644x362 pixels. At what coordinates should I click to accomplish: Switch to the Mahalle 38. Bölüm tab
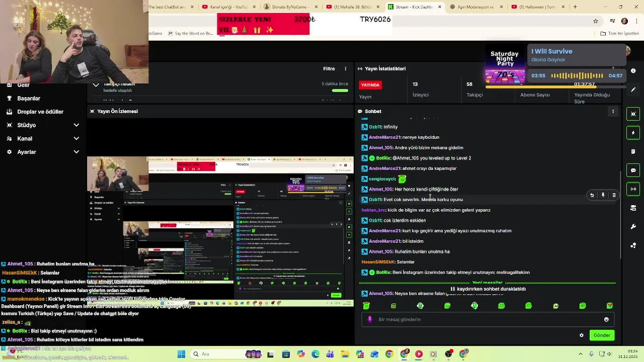coord(353,7)
